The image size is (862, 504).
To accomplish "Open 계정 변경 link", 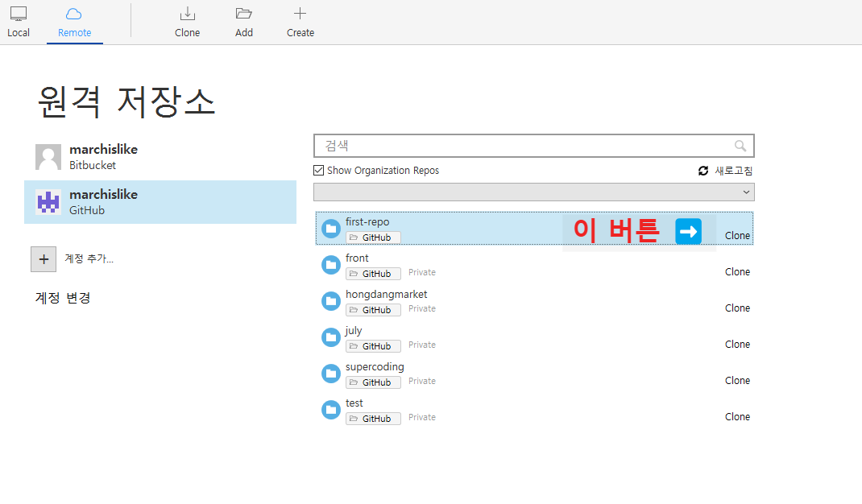I will click(63, 298).
